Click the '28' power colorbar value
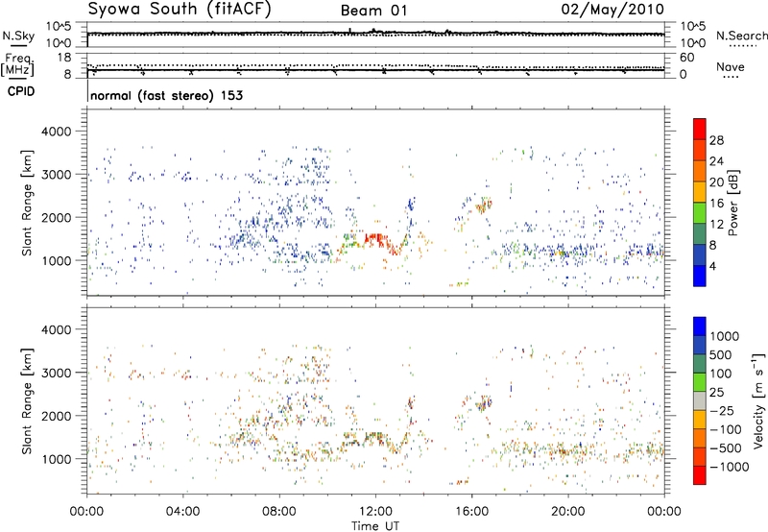This screenshot has width=768, height=532. coord(716,140)
